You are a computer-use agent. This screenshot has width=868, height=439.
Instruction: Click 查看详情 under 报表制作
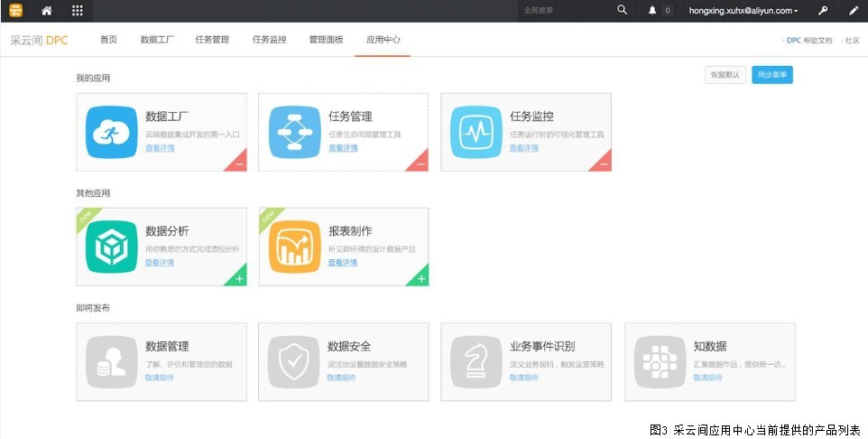[343, 262]
